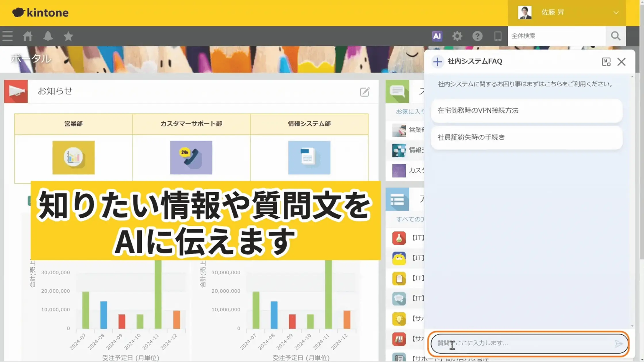Expand the 佐藤 昇 user menu
Screen dimensions: 644x362
point(616,13)
